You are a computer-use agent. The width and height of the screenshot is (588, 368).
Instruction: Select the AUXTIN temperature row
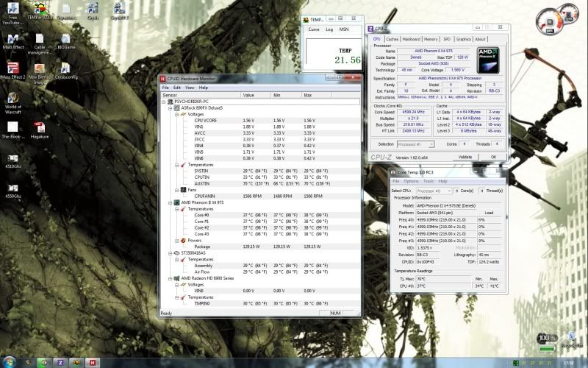[260, 183]
